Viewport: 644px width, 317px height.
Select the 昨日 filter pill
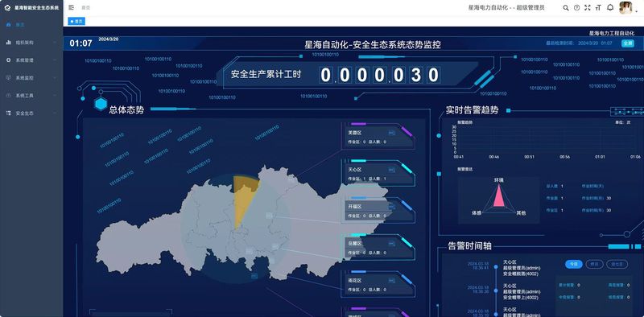pos(594,264)
